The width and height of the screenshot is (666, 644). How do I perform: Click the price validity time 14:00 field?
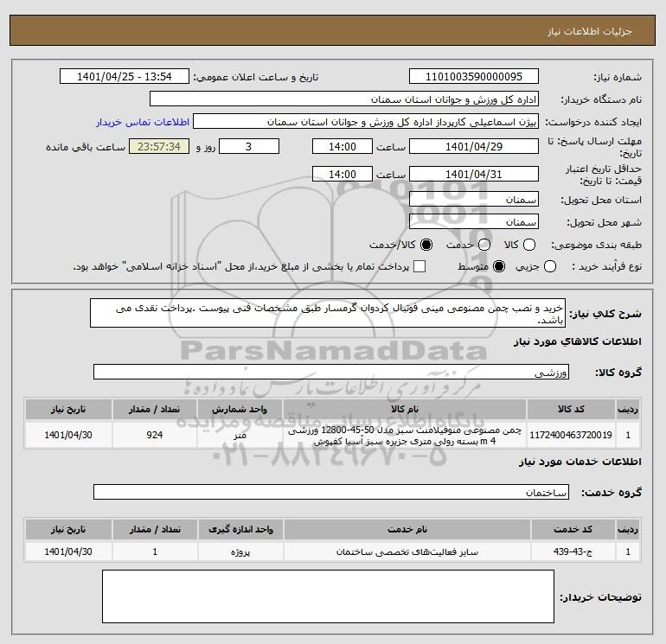point(343,174)
